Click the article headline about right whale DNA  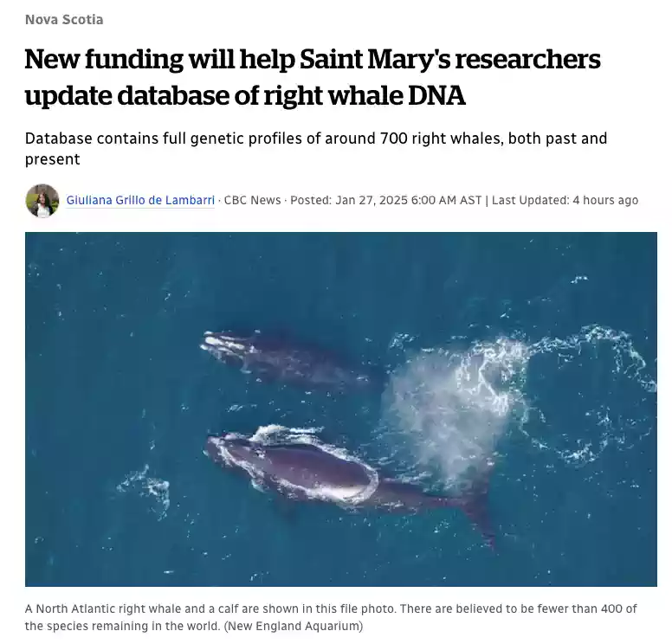[x=313, y=77]
